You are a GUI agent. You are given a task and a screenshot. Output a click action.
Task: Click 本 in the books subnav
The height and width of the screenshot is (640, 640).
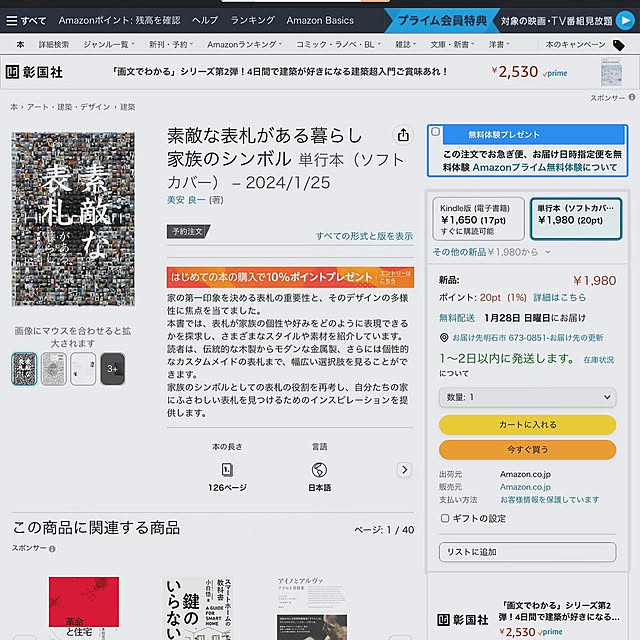pyautogui.click(x=20, y=44)
